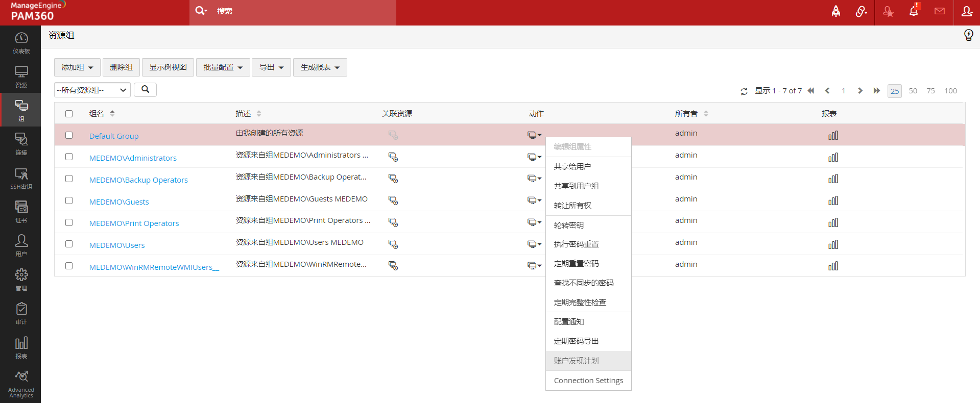Click the lightbulb tips icon
The width and height of the screenshot is (980, 403).
click(968, 35)
